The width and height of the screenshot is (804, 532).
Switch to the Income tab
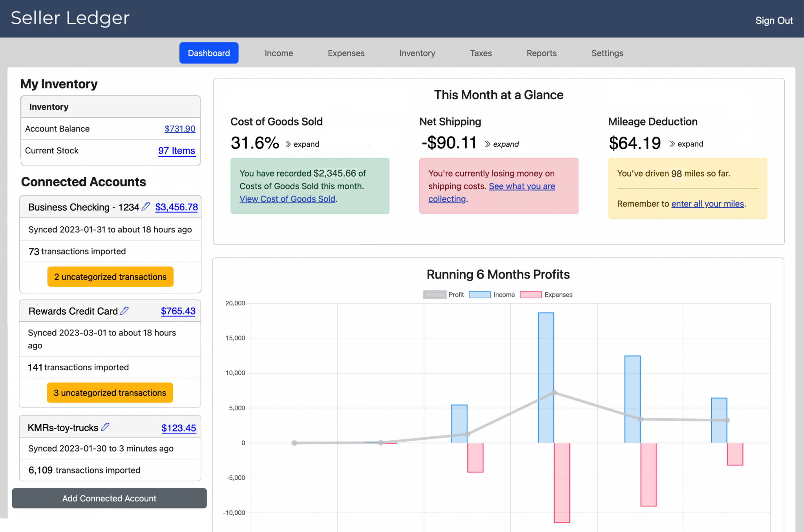pyautogui.click(x=279, y=53)
